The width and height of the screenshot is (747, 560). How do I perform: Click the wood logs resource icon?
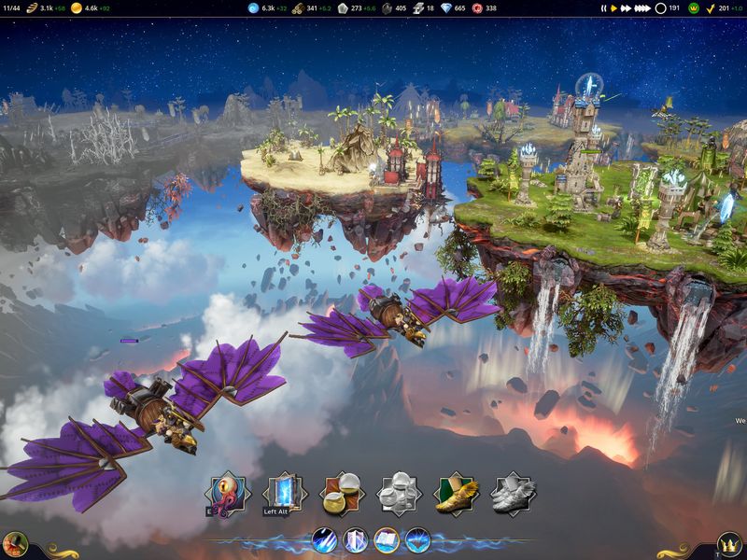[x=298, y=7]
